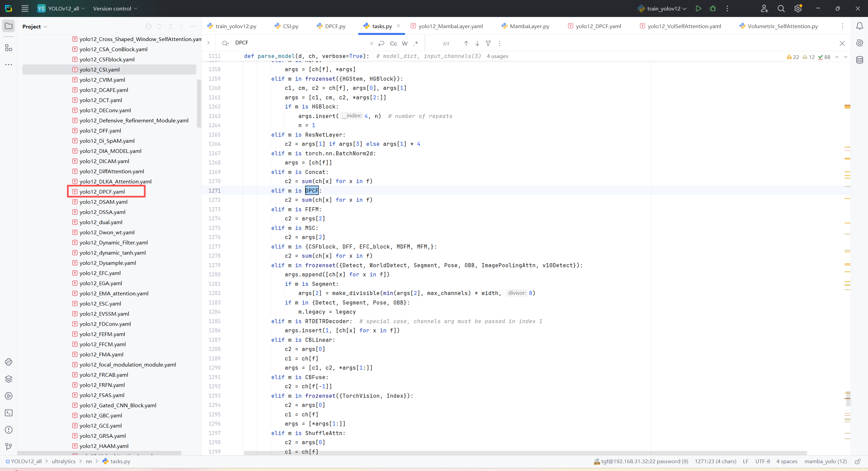868x471 pixels.
Task: Start debugging with the bug icon
Action: 713,8
